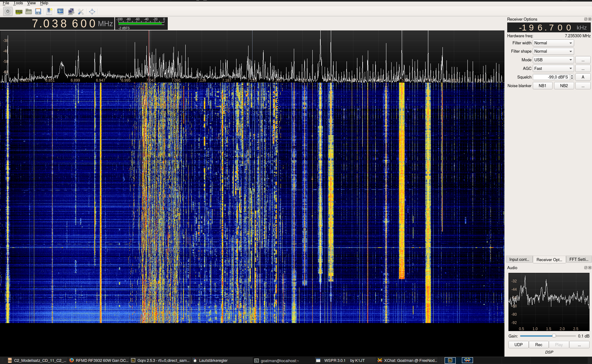Toggle the DSP power button
The height and width of the screenshot is (364, 592).
point(8,12)
